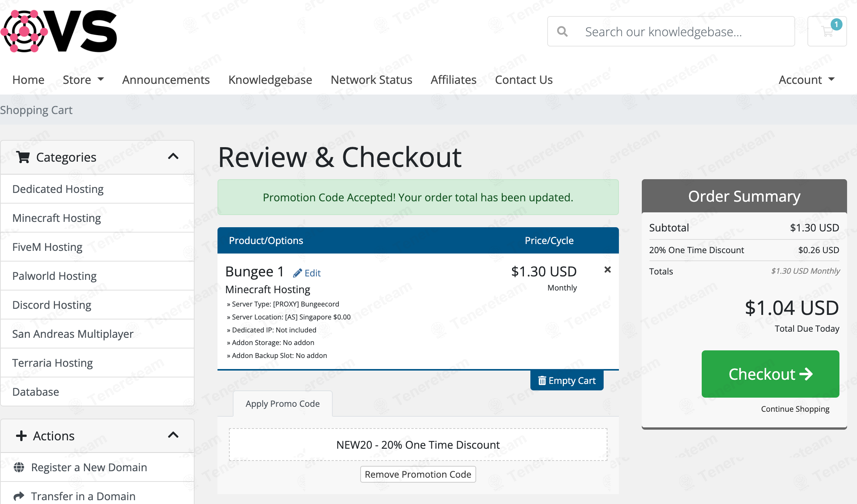857x504 pixels.
Task: Click Continue Shopping link
Action: click(x=795, y=409)
